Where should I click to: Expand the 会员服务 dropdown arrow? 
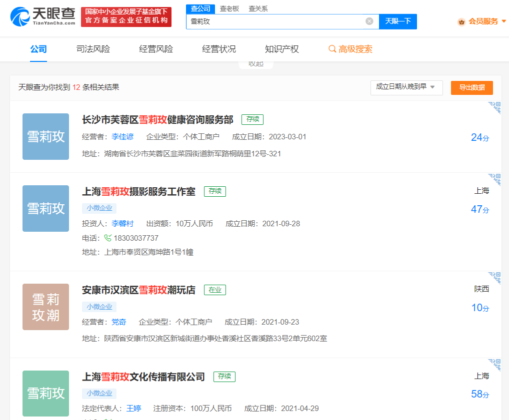pos(503,21)
